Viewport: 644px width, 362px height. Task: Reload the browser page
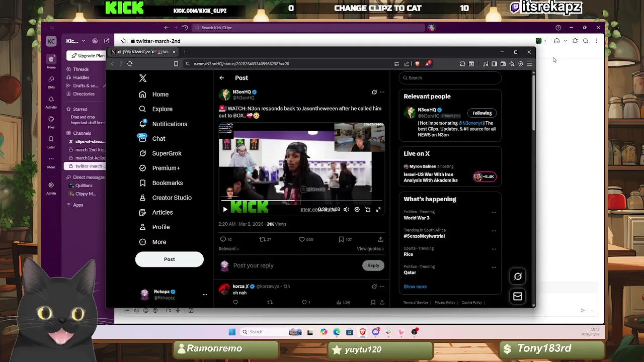[x=130, y=64]
